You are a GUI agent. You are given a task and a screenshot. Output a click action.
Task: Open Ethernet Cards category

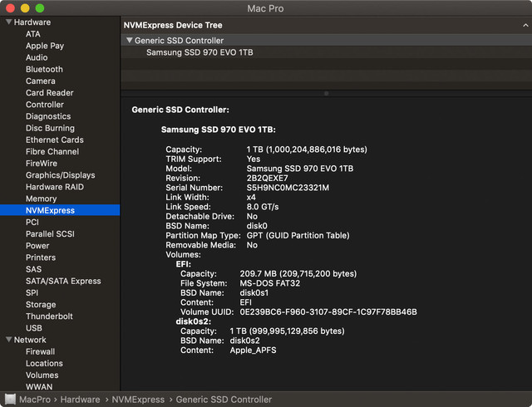[x=55, y=140]
